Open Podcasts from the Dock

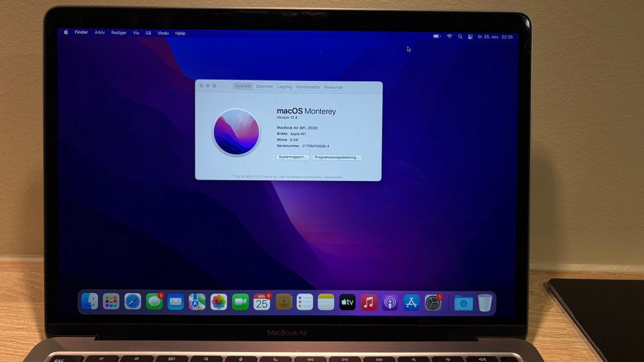(x=390, y=303)
